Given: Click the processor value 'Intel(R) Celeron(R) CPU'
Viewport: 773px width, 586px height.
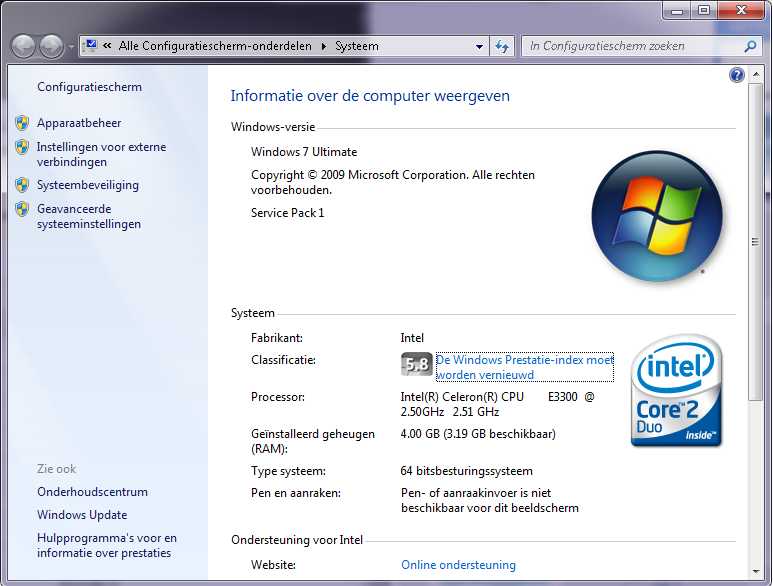Looking at the screenshot, I should (x=462, y=397).
